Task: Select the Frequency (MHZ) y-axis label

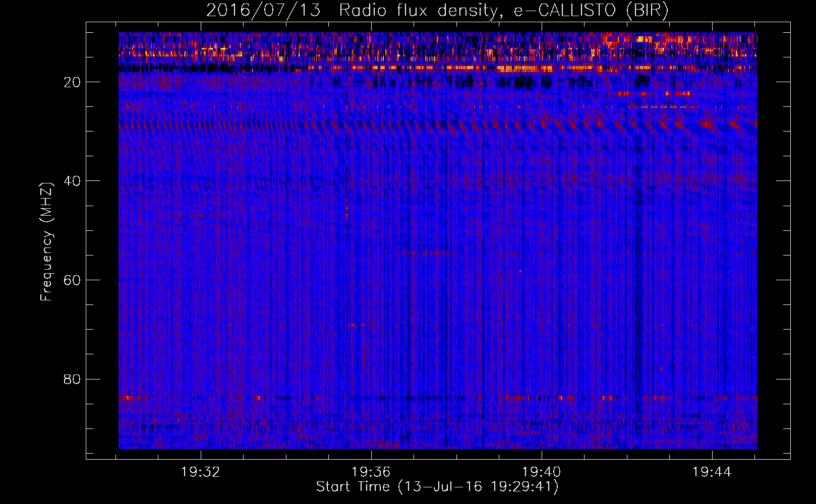Action: tap(46, 241)
